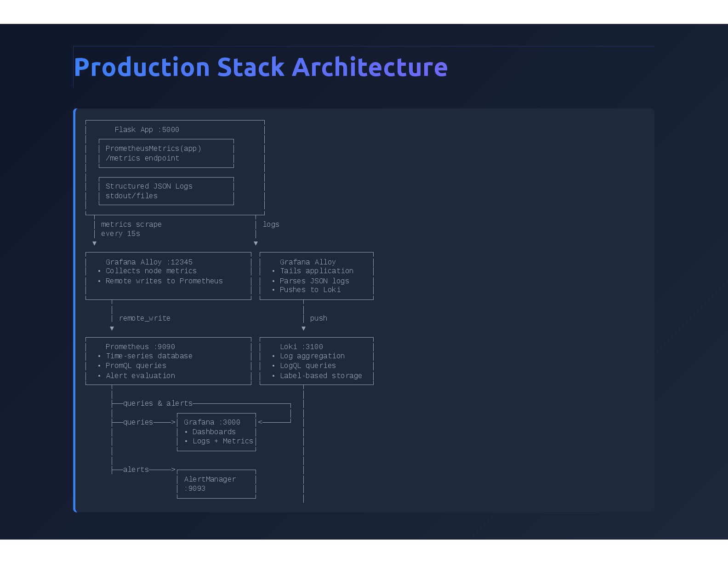Click the 'Loki :3100' heading

click(301, 347)
